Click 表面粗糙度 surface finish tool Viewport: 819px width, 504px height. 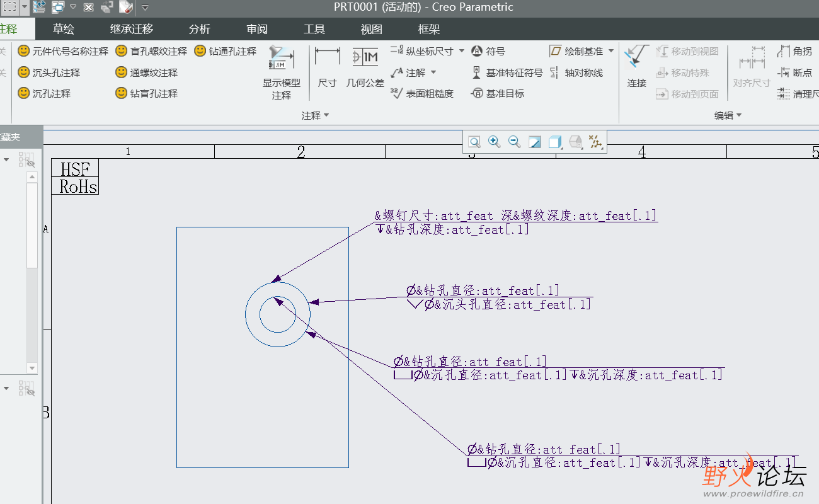click(x=421, y=93)
